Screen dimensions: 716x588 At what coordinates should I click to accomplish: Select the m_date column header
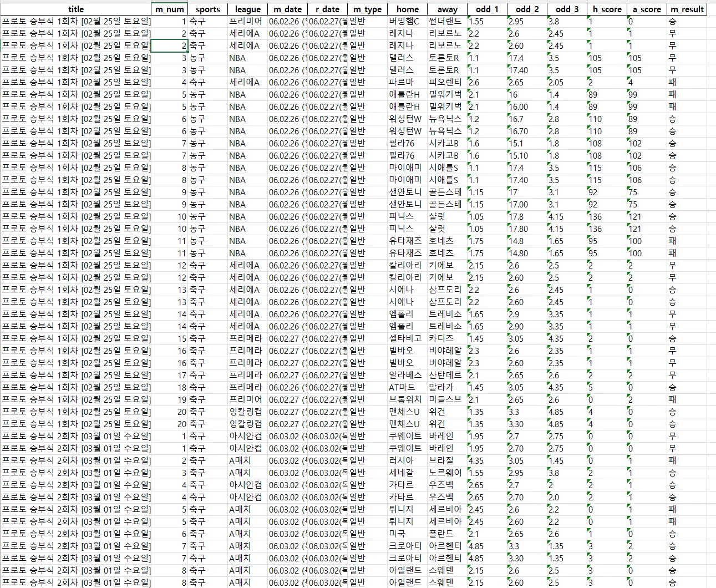click(x=287, y=9)
